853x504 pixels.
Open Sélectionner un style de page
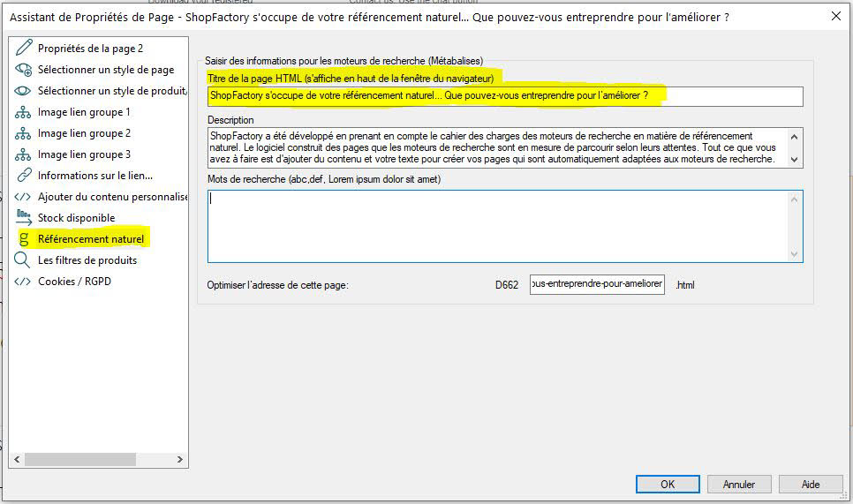coord(105,70)
